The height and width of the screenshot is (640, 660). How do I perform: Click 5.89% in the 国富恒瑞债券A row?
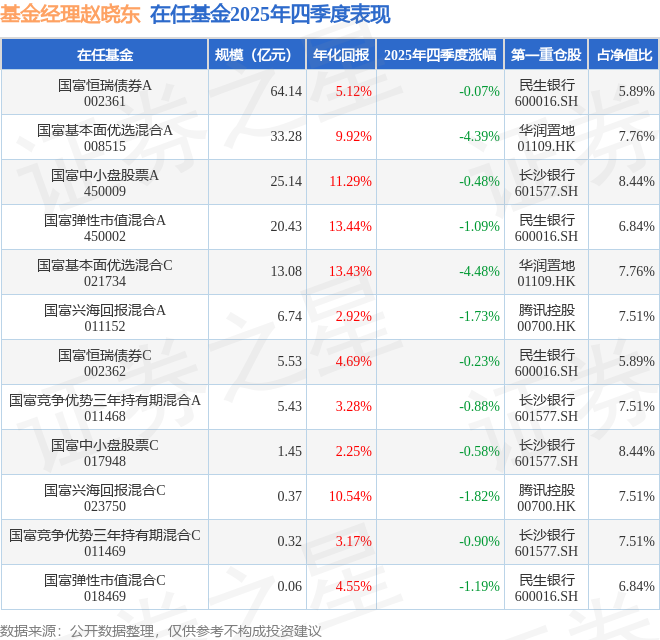[x=636, y=91]
